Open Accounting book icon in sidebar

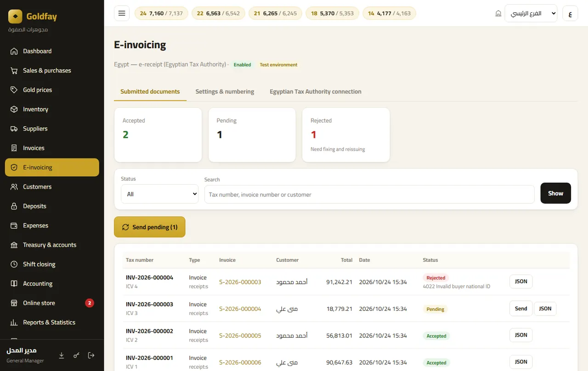pos(14,284)
